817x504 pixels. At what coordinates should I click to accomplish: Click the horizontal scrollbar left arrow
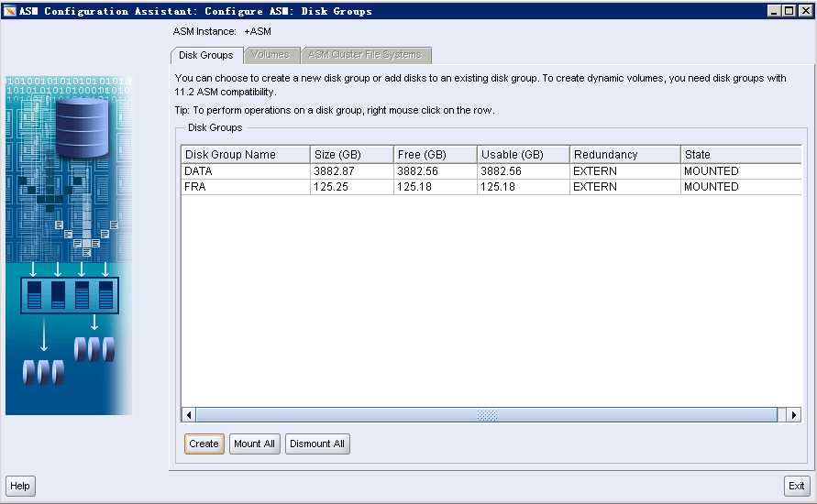point(189,415)
